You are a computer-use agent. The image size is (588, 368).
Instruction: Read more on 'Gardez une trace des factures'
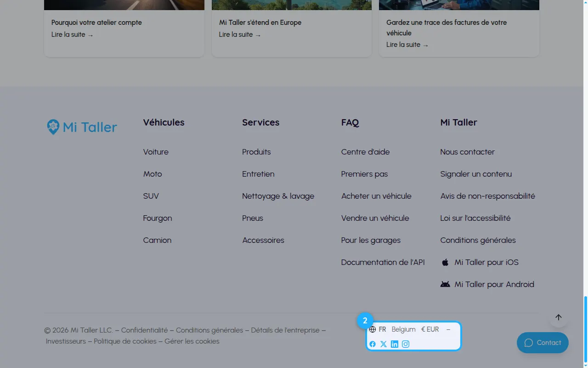pos(407,45)
